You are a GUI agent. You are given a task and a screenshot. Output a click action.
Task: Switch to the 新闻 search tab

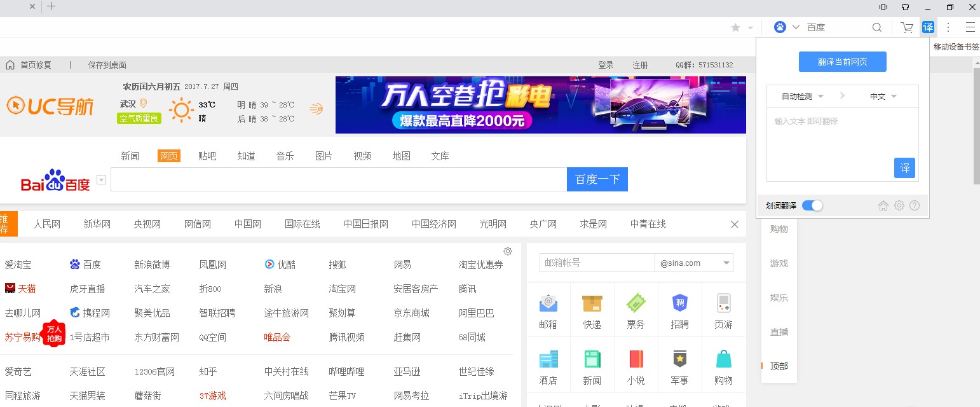coord(130,155)
